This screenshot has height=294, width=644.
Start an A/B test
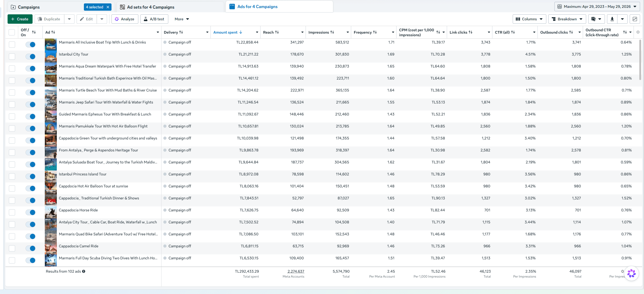[x=154, y=19]
